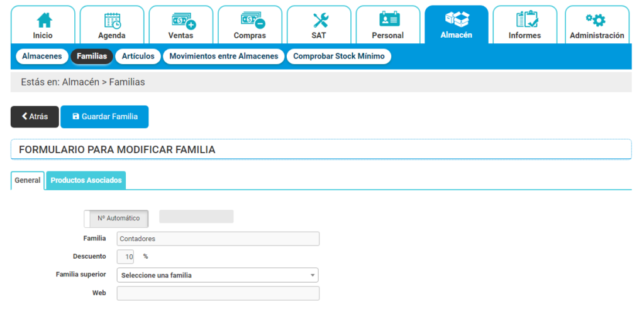Select the General tab

click(x=28, y=180)
